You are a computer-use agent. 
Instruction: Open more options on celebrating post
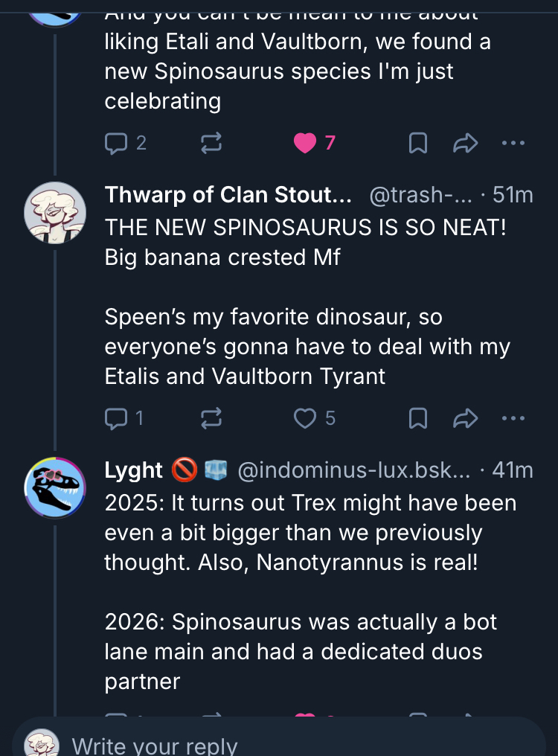coord(513,143)
